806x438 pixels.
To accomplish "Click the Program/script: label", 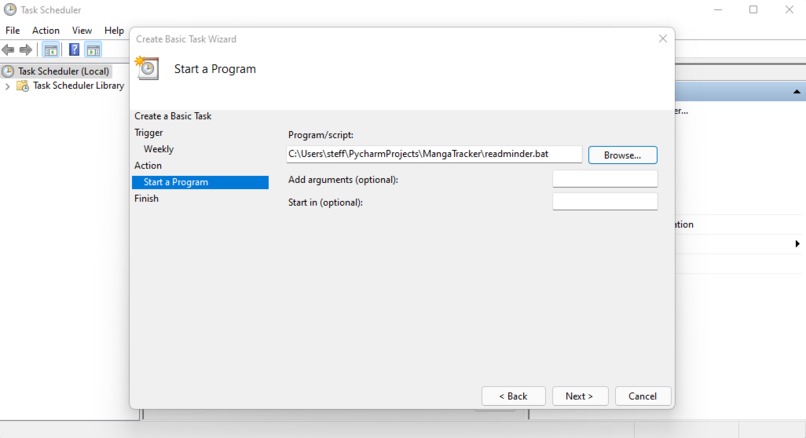I will tap(321, 135).
